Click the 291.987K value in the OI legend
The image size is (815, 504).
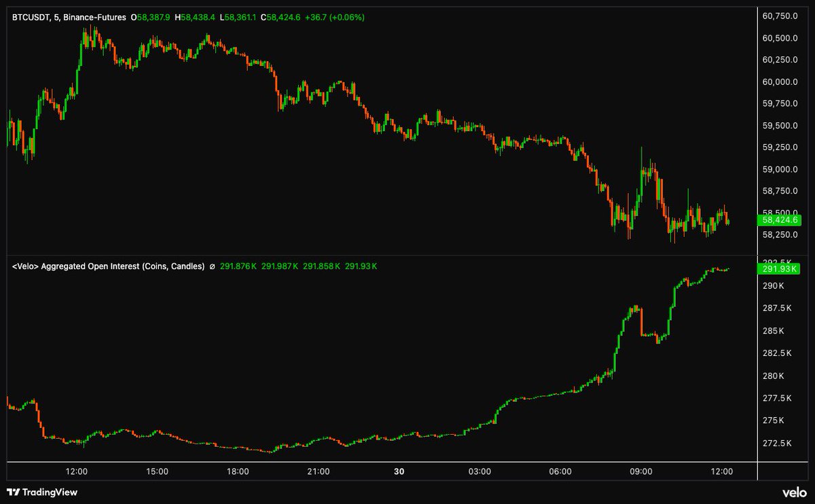[280, 267]
